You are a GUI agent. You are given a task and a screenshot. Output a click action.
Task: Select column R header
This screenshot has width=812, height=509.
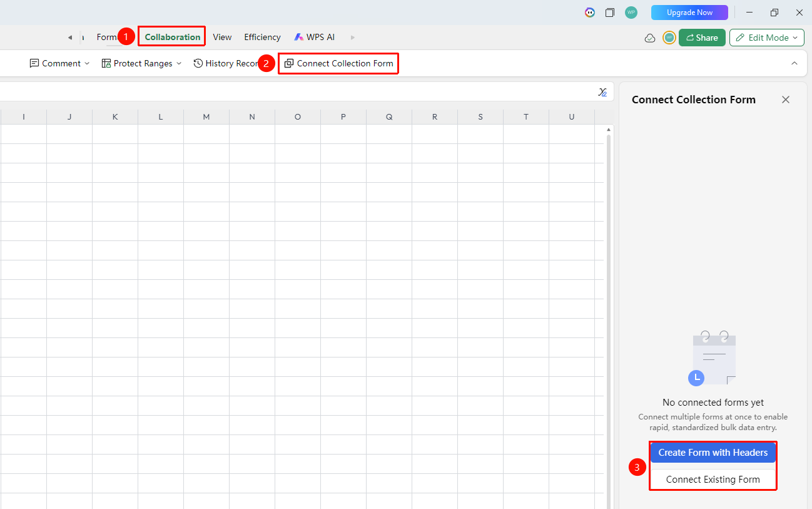click(x=435, y=117)
